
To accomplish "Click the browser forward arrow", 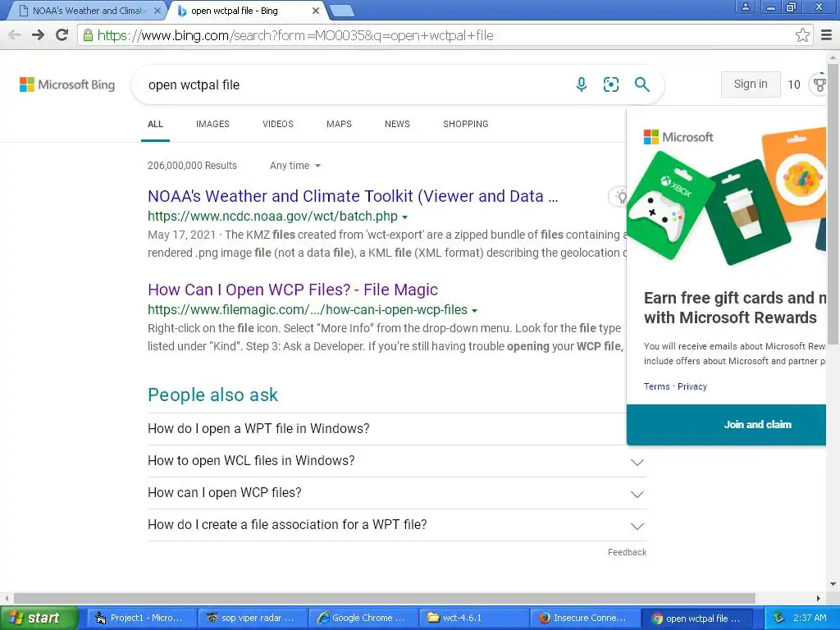I will click(38, 35).
